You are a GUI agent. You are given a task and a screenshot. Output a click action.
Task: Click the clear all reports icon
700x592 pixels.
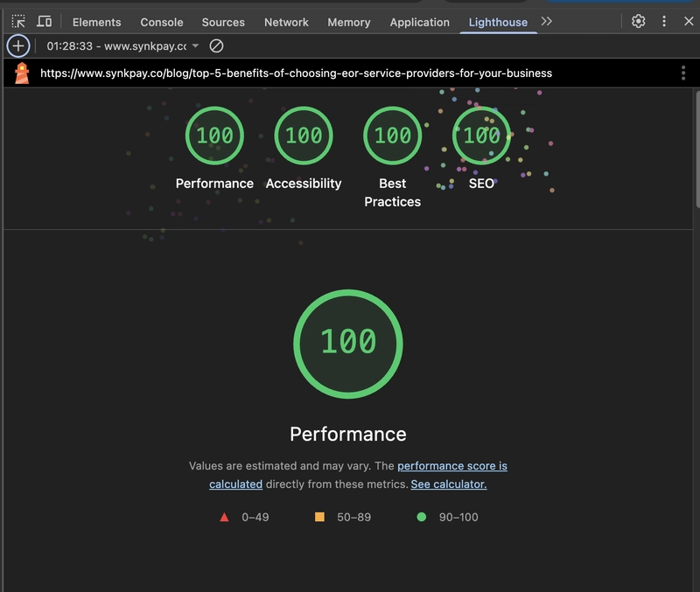[x=216, y=45]
